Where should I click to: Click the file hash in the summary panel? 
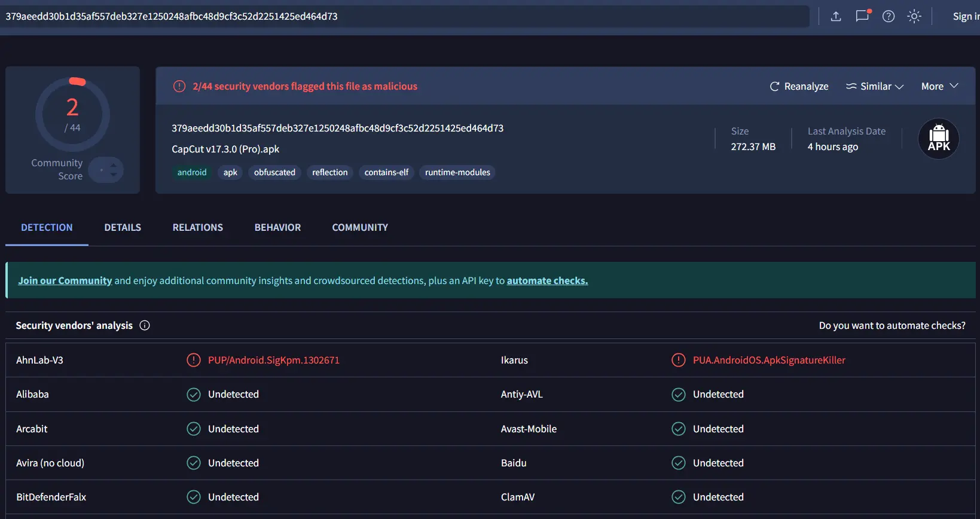pyautogui.click(x=337, y=128)
